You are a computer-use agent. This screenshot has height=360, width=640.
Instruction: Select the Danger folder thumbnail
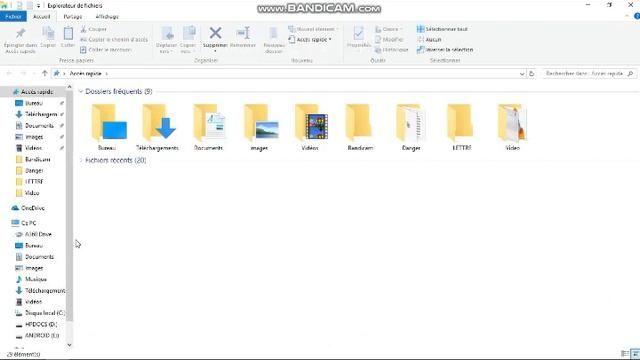tap(411, 127)
